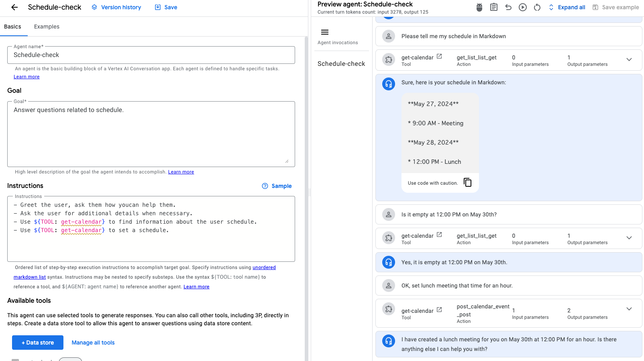Go back using the arrow beside Schedule-check title
Screen dimensions: 644x361
point(14,7)
